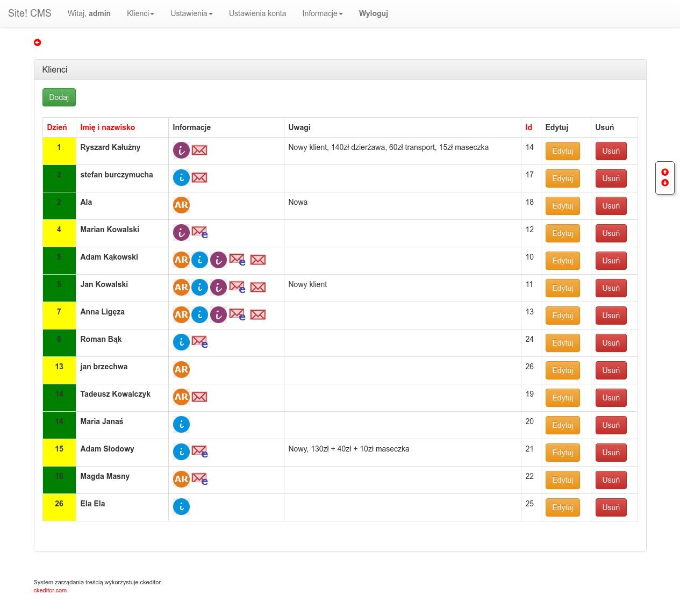Click the red back arrow icon above Klienci

pyautogui.click(x=37, y=42)
